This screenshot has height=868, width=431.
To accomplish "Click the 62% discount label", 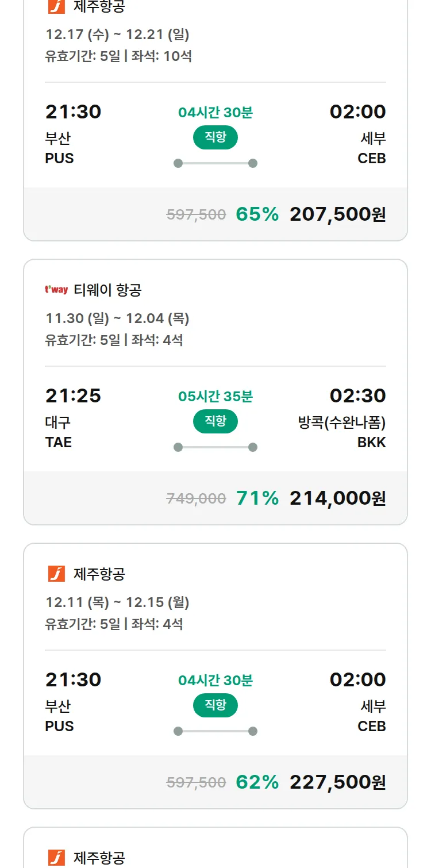I will point(257,782).
